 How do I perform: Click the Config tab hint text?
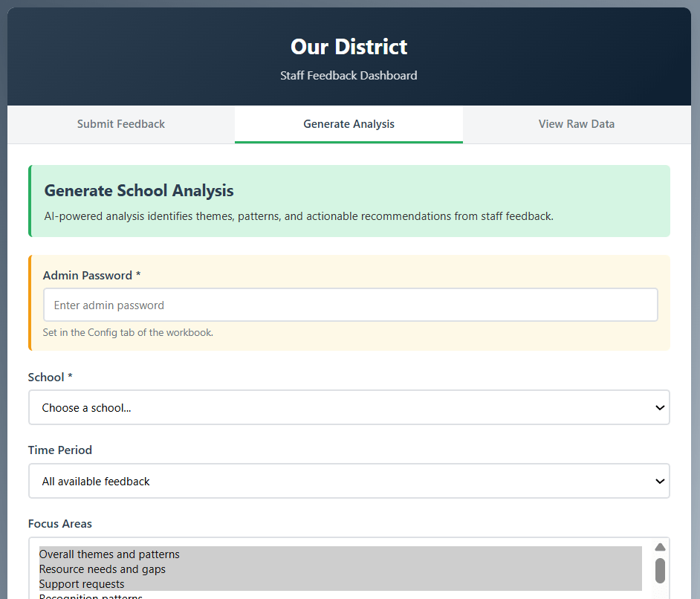tap(128, 333)
